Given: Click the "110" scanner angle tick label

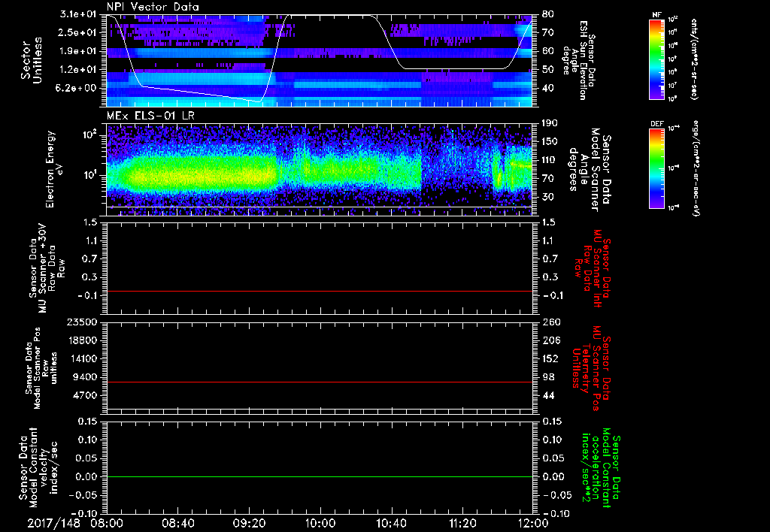Looking at the screenshot, I should 550,160.
